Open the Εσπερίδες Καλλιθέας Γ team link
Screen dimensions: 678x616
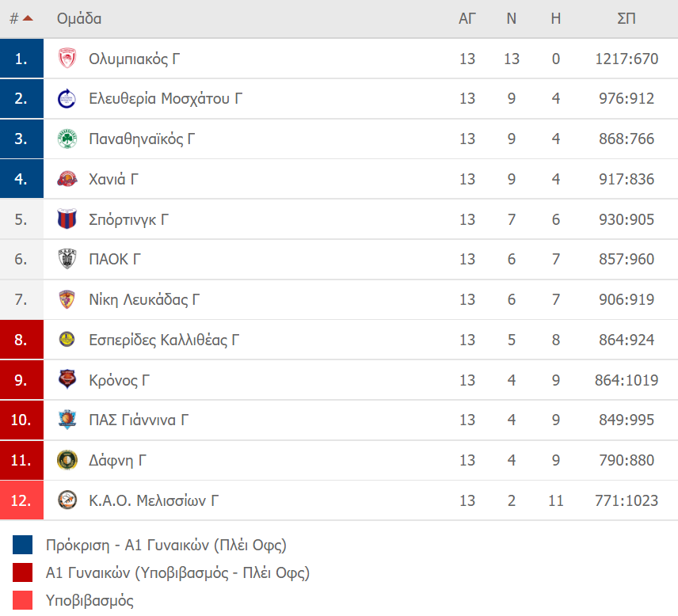(164, 340)
